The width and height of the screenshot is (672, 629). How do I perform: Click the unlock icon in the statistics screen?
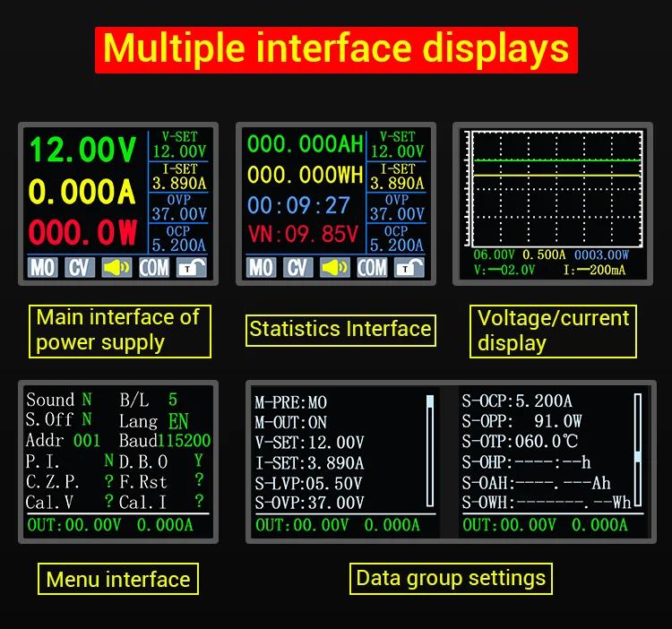click(x=409, y=267)
